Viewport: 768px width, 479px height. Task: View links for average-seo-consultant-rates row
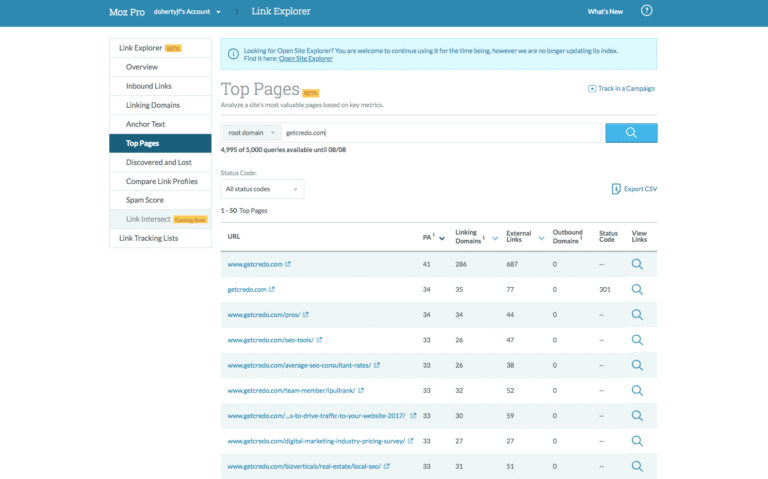coord(637,365)
